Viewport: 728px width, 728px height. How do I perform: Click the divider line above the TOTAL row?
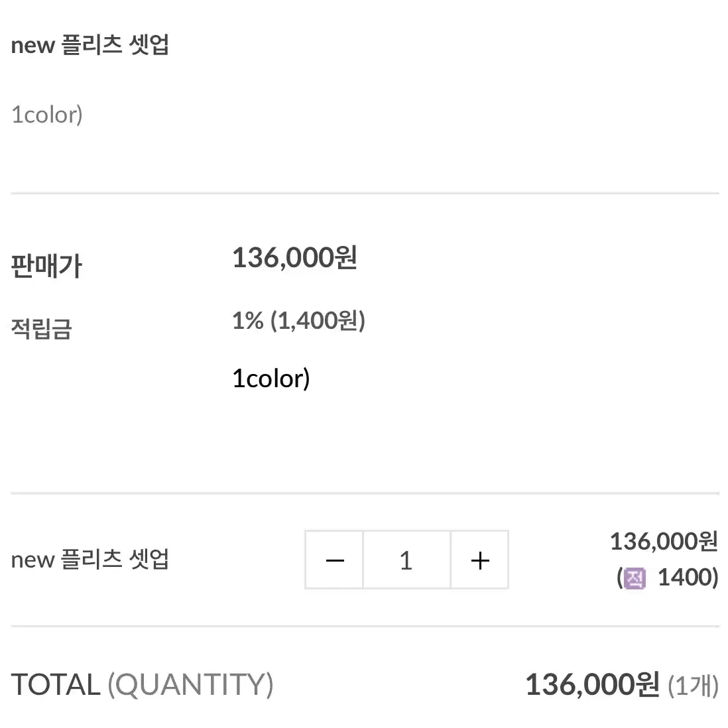click(365, 627)
